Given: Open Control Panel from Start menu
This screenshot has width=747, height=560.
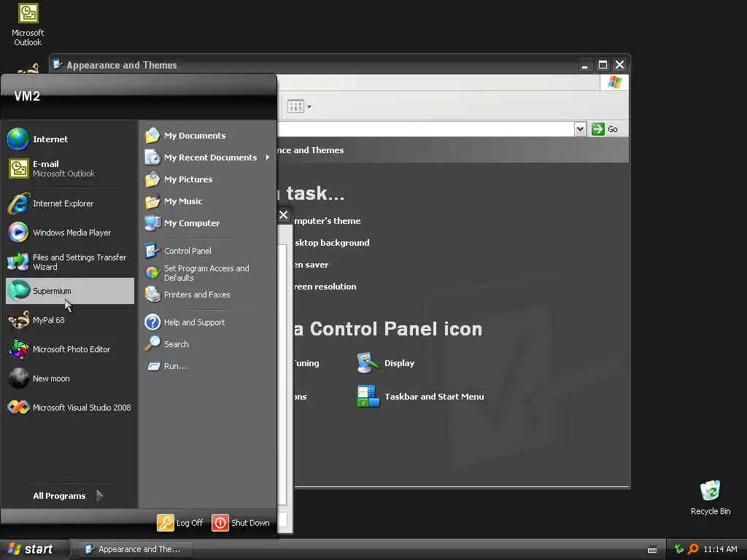Looking at the screenshot, I should point(208,251).
